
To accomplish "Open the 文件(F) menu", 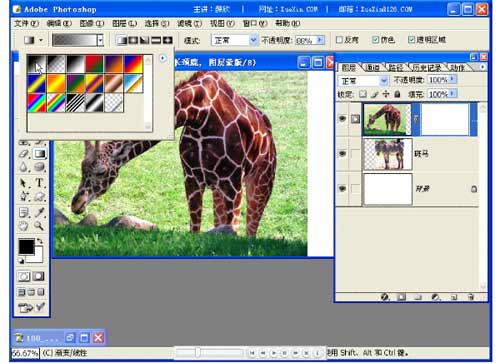I will point(26,24).
